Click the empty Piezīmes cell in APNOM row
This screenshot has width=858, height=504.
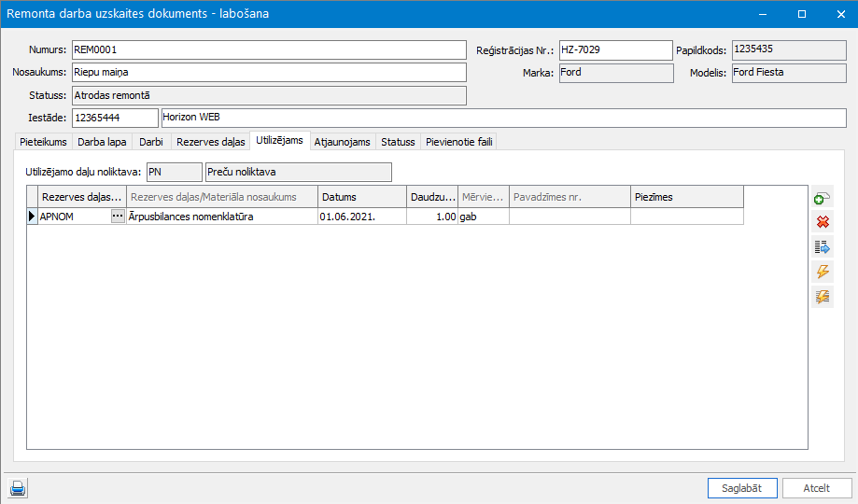click(687, 217)
